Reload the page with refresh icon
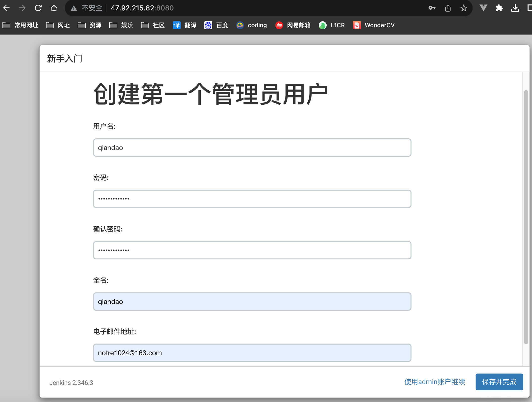 coord(38,8)
